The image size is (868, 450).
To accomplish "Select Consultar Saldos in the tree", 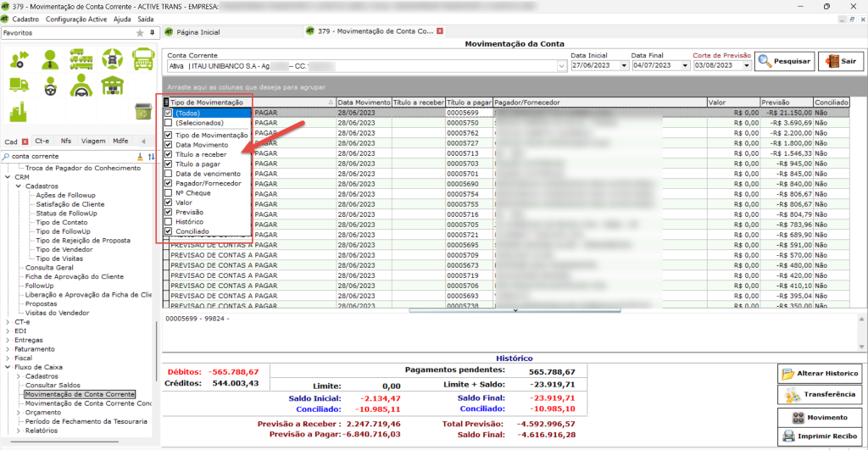I will 53,386.
